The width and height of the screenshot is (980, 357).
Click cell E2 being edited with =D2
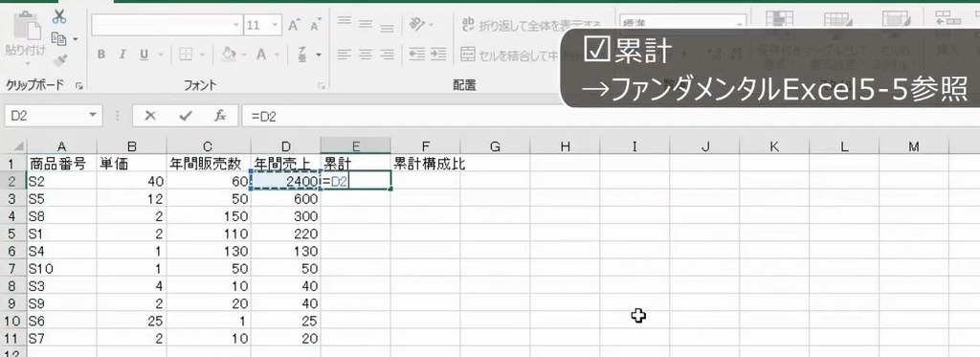click(x=356, y=181)
